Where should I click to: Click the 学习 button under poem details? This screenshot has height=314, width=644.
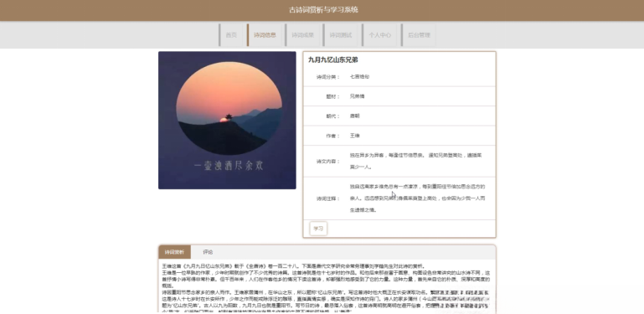coord(318,229)
